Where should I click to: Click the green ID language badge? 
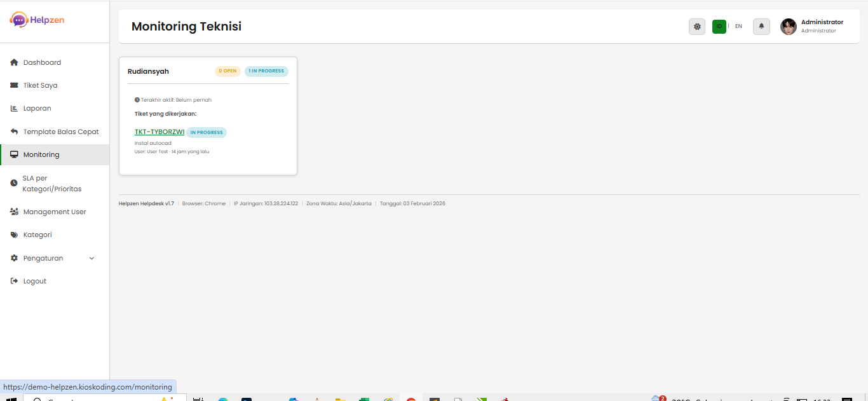click(x=719, y=27)
